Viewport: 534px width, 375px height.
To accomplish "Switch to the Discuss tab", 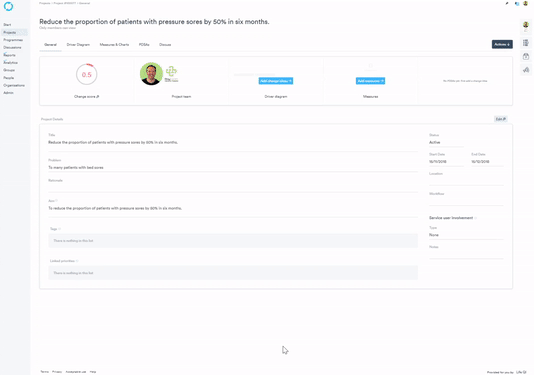I will [165, 45].
